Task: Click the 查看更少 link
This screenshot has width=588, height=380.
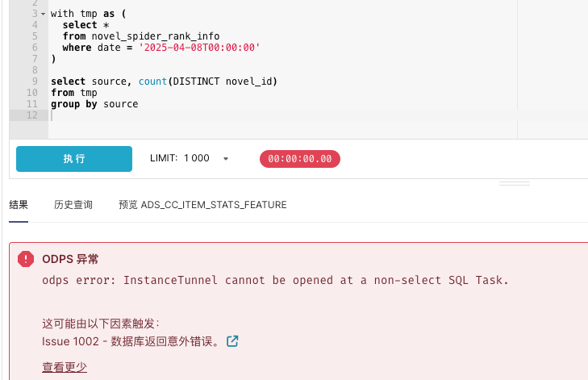Action: [65, 367]
